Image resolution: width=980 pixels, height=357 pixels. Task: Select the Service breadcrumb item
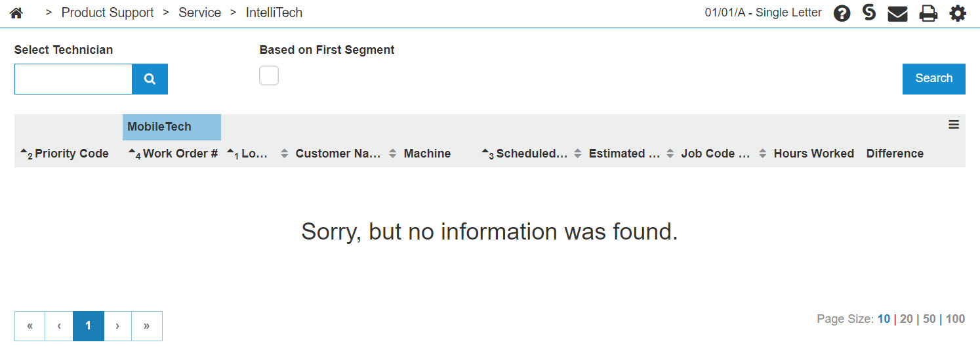199,12
